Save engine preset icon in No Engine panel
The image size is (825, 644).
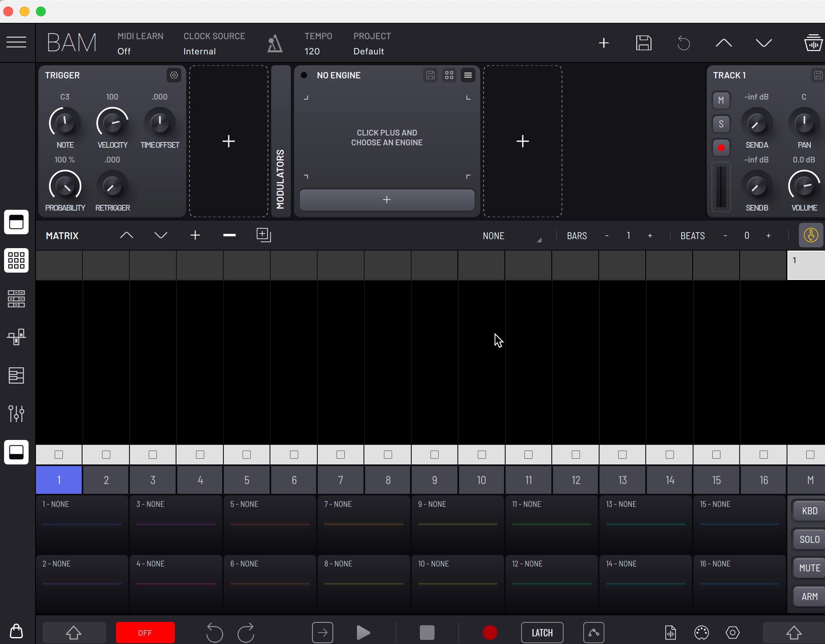430,75
